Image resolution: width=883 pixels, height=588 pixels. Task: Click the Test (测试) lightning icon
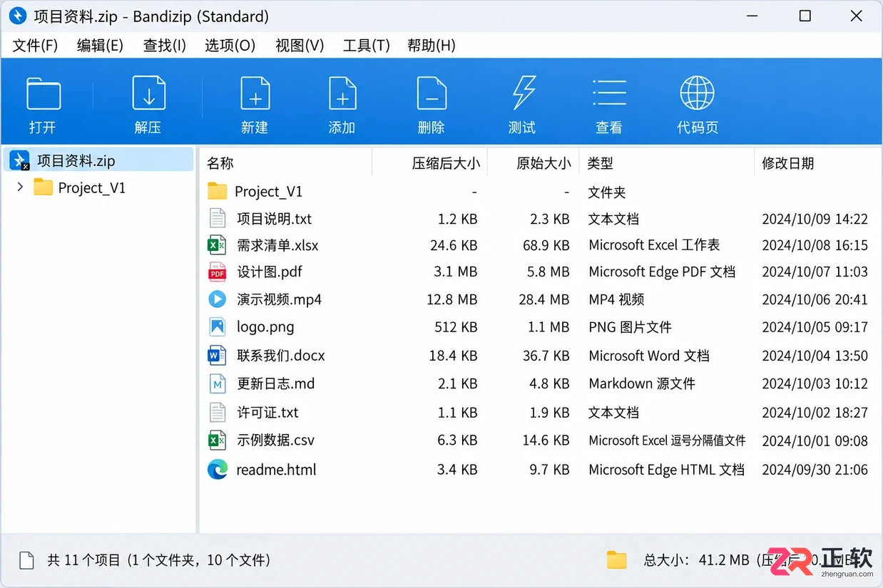pyautogui.click(x=523, y=93)
